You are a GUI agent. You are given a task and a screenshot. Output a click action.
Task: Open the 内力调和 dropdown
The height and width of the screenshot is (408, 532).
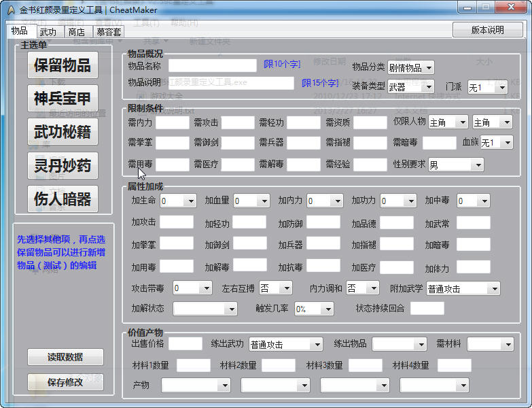(x=362, y=288)
